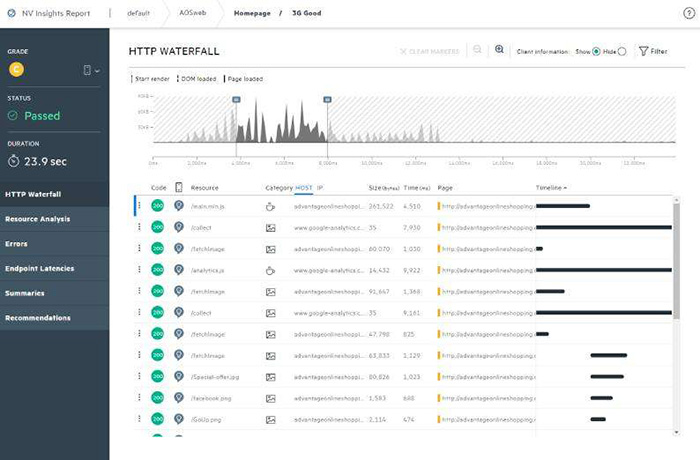Zoom in on the waterfall chart
Viewport: 700px width, 460px height.
pos(499,50)
